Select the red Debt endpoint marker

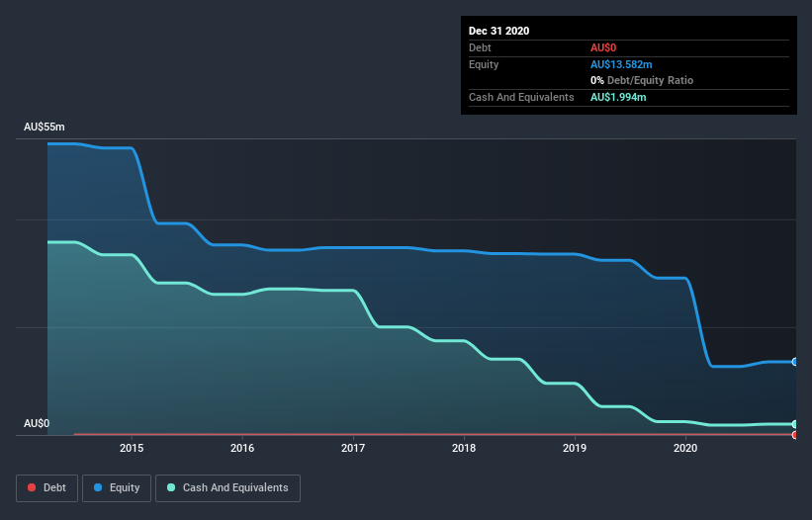[795, 435]
